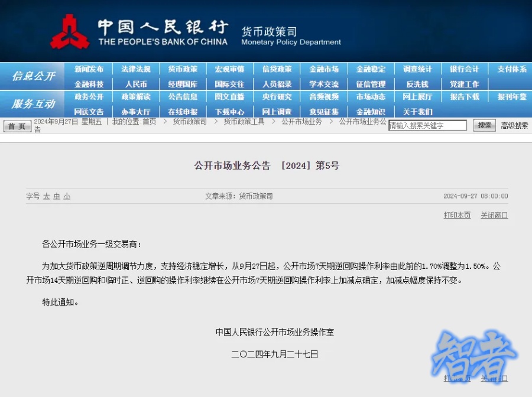Set font size to 小 (small)

(65, 196)
